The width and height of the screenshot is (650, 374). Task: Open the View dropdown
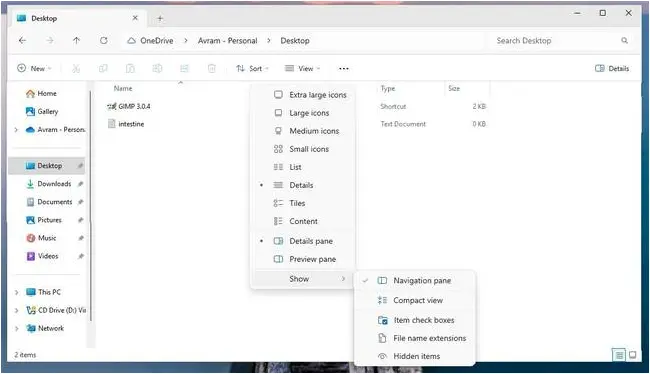[302, 68]
